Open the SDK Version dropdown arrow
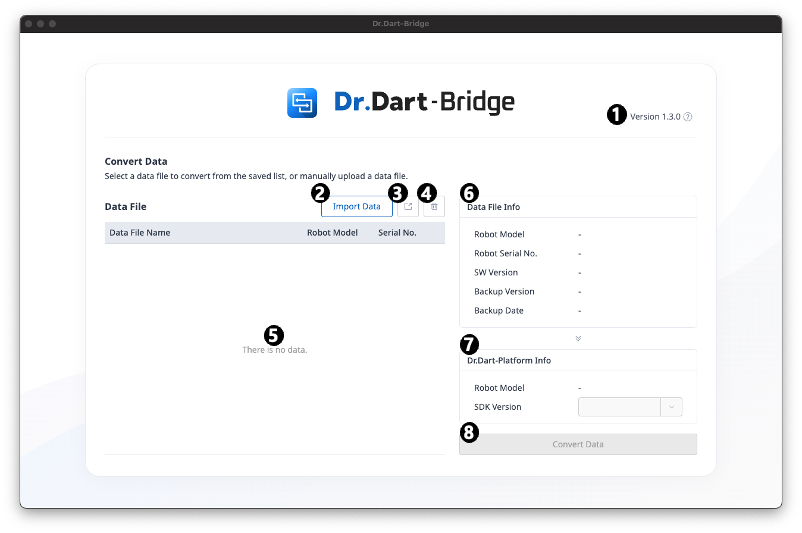Viewport: 802px width, 533px height. [x=671, y=407]
